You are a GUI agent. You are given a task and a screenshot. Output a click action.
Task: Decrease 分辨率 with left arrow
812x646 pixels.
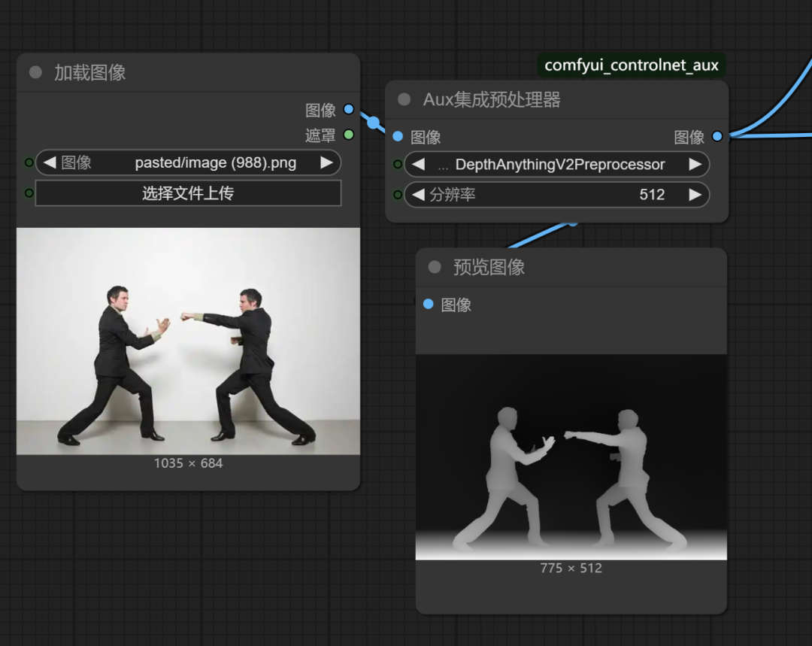pos(419,195)
